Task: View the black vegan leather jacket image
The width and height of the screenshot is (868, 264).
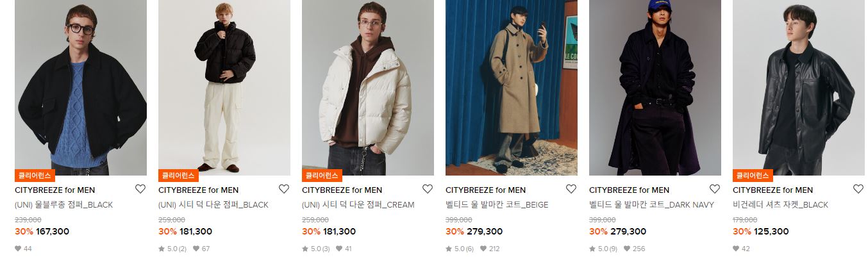Action: pyautogui.click(x=799, y=88)
